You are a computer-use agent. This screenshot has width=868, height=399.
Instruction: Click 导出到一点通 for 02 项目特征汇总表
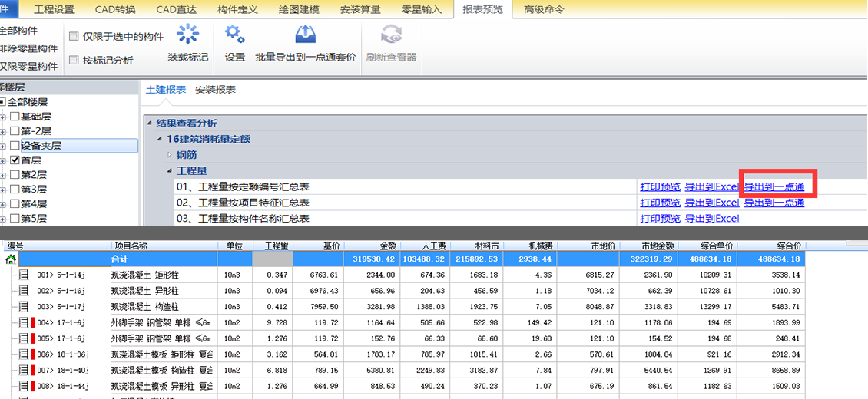point(774,203)
